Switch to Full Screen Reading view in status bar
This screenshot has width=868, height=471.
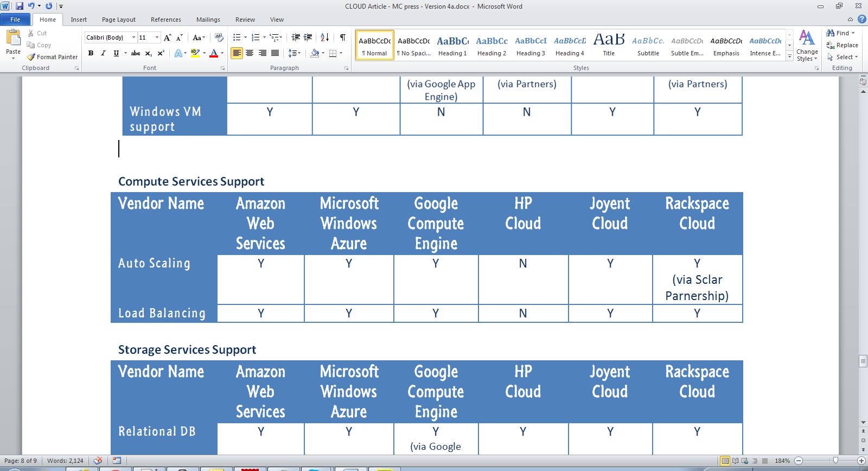tap(735, 461)
